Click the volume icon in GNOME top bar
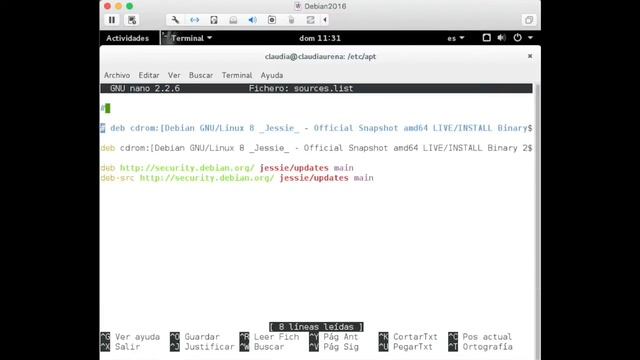Screen dimensions: 640x360 tap(502, 38)
